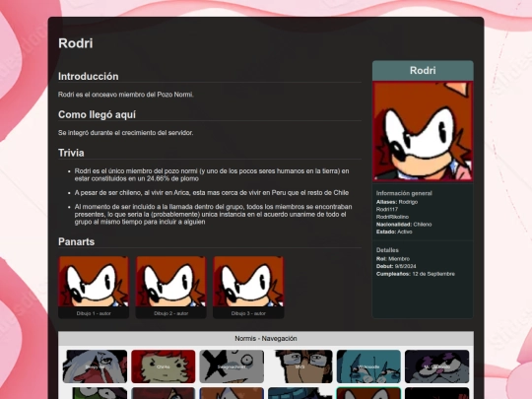Open the Dibujo 3 fanart thumbnail
The image size is (532, 399).
[x=248, y=281]
